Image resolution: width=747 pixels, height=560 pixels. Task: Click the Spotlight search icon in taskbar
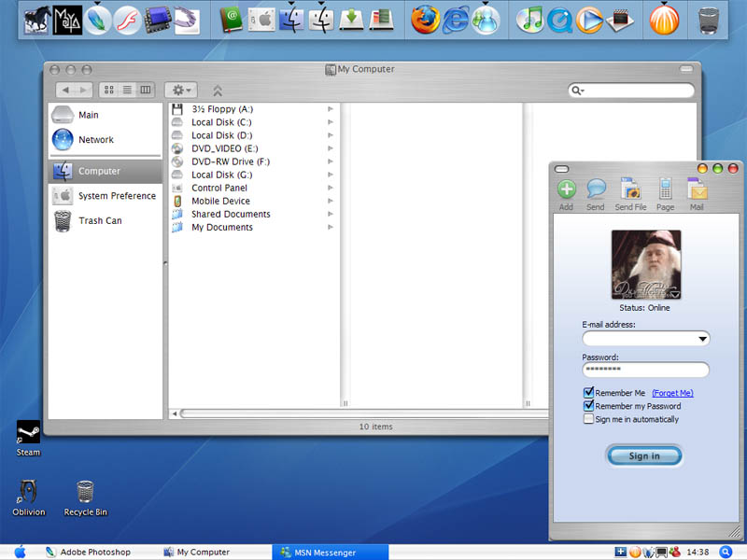pyautogui.click(x=726, y=553)
